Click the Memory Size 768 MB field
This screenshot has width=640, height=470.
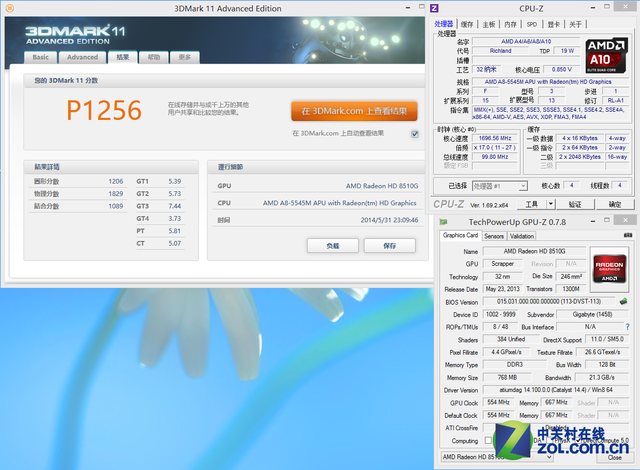(507, 377)
